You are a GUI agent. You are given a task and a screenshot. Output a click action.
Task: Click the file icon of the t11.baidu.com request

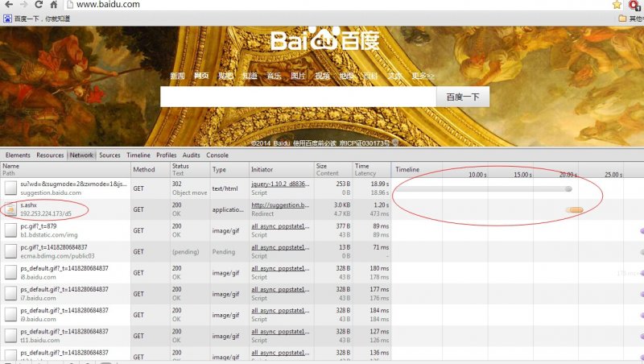pyautogui.click(x=10, y=336)
